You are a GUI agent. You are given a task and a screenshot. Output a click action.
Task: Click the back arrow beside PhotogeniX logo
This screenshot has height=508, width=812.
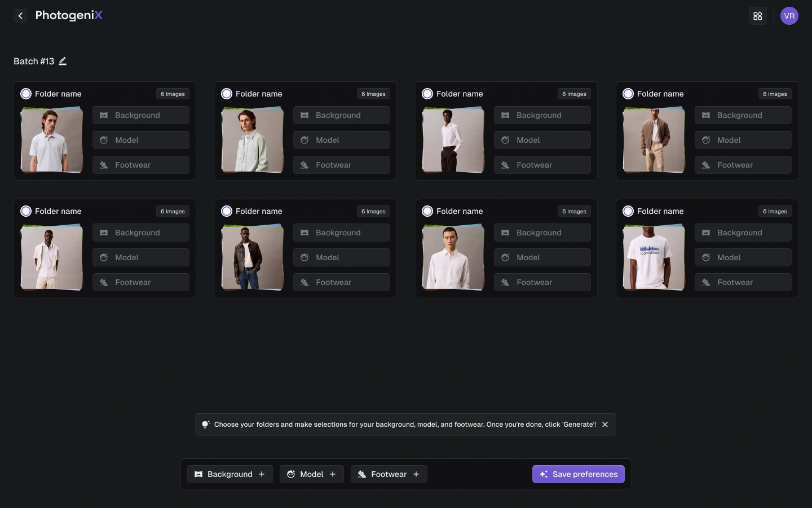click(20, 16)
